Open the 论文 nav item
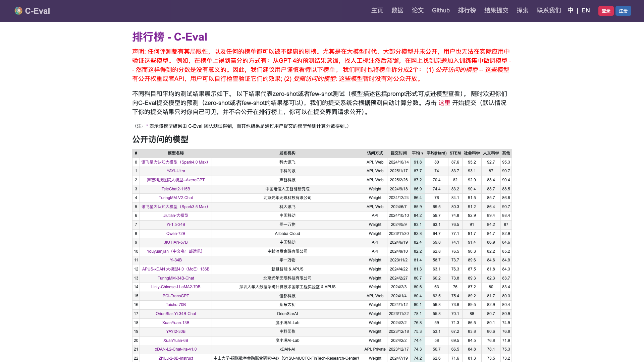 [x=418, y=10]
